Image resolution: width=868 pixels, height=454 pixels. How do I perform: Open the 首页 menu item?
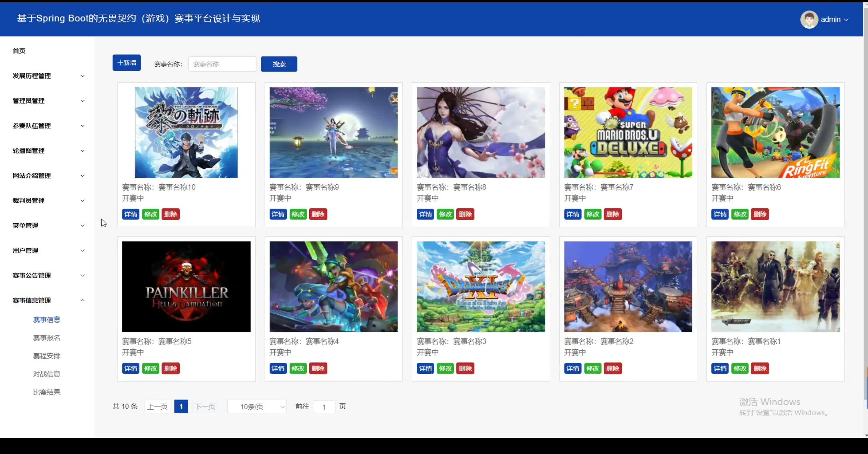19,51
